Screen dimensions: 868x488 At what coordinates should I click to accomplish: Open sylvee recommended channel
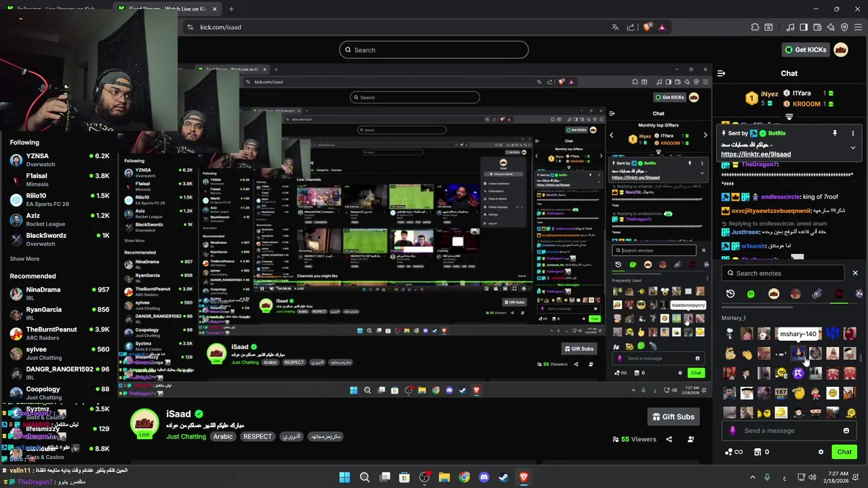click(x=60, y=353)
